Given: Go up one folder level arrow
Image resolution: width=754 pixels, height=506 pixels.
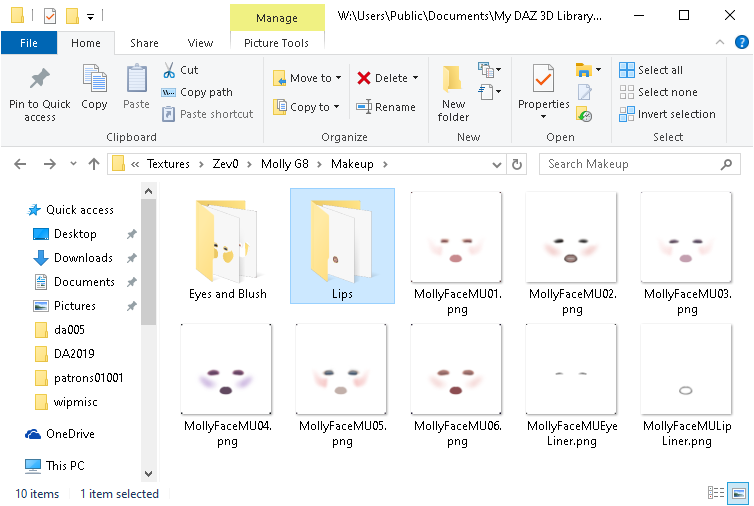Looking at the screenshot, I should (94, 164).
